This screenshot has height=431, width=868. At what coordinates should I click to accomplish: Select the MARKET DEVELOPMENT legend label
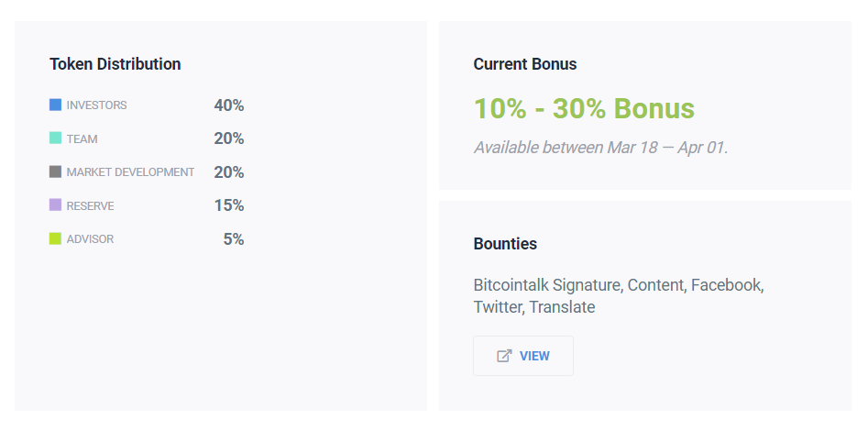(130, 172)
